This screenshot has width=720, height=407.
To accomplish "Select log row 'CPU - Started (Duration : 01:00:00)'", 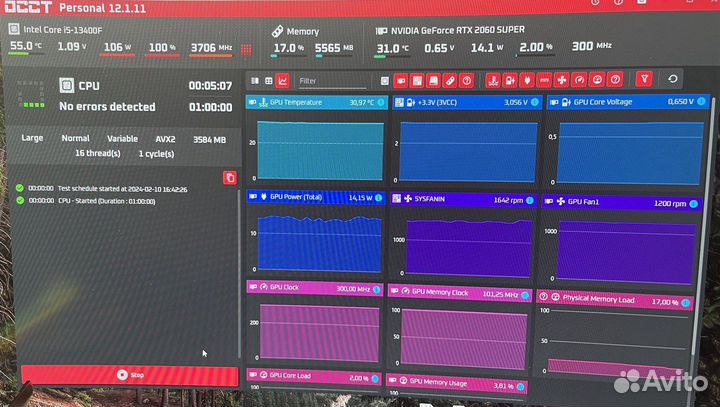I will (x=86, y=201).
